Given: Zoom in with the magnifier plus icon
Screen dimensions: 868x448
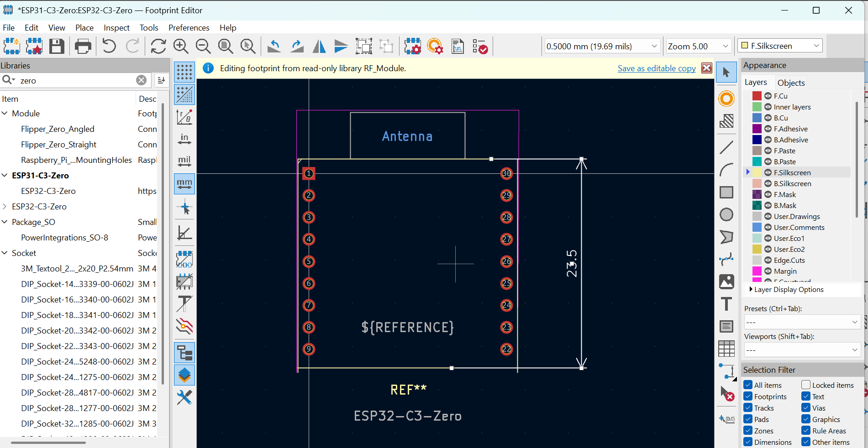Looking at the screenshot, I should point(181,46).
